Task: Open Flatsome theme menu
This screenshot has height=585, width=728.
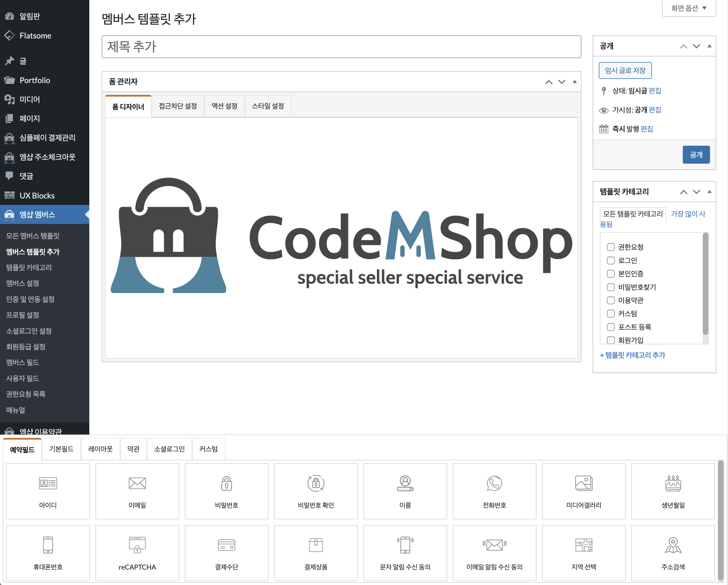Action: [x=45, y=35]
